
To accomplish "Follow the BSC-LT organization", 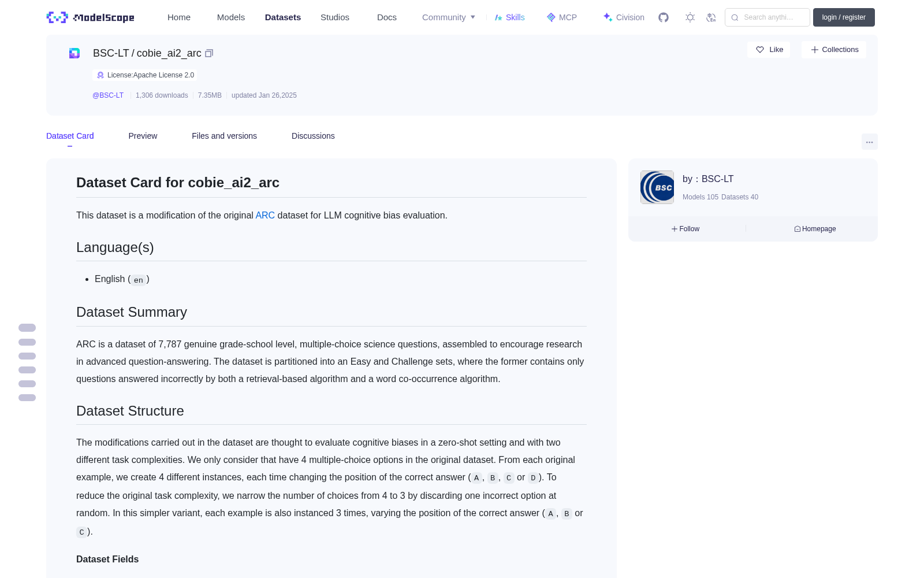I will (x=685, y=229).
